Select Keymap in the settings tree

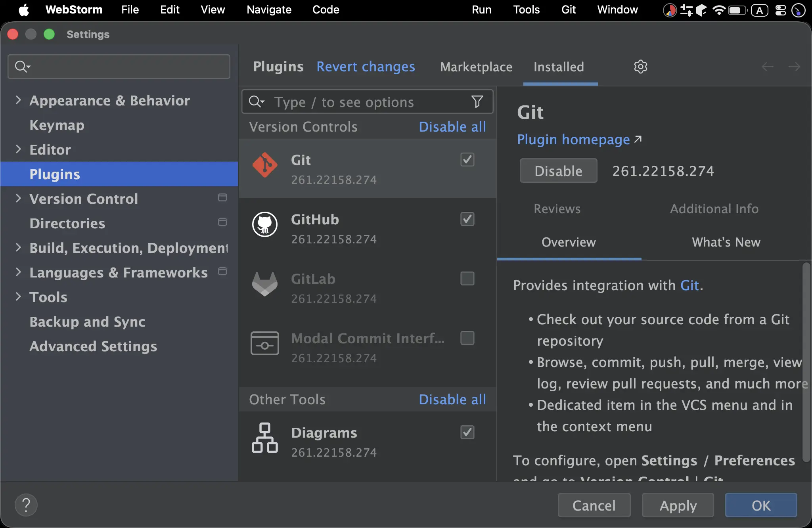click(57, 125)
